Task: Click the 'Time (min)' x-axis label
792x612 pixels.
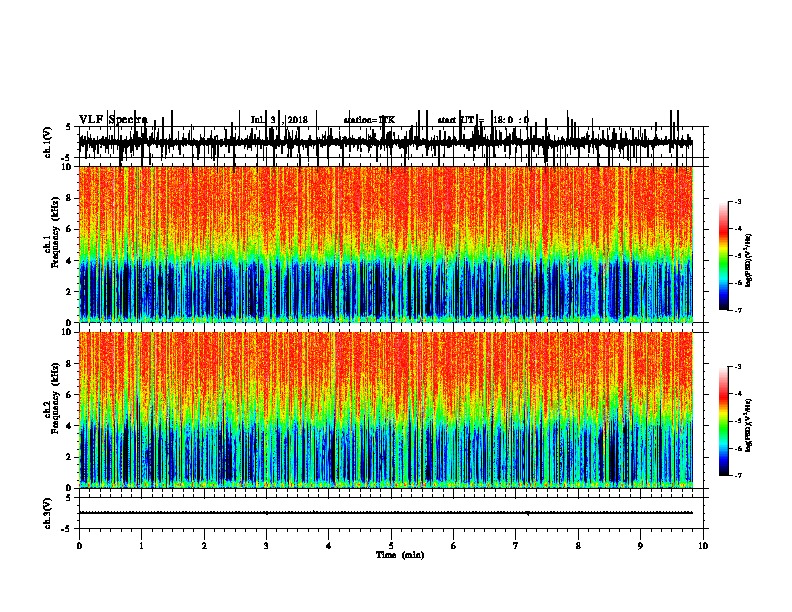Action: coord(400,555)
